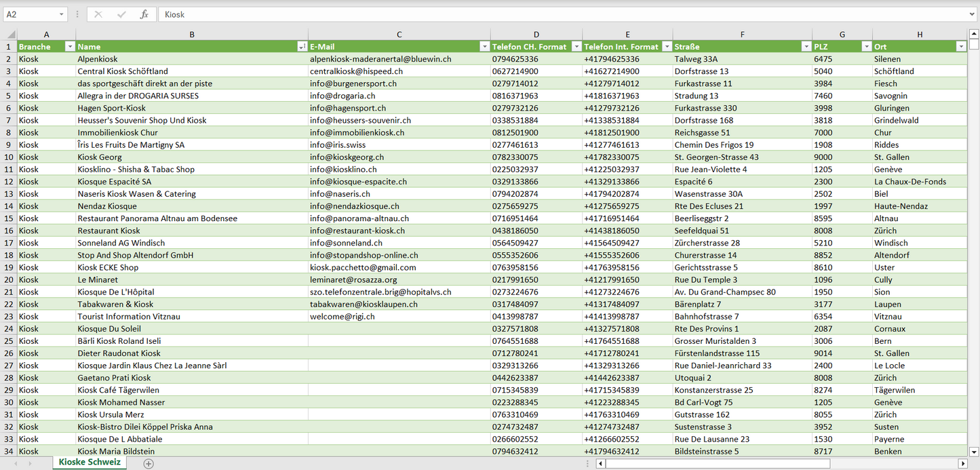Expand the PLZ column filter dropdown
Screen dimensions: 980x470
click(x=866, y=47)
